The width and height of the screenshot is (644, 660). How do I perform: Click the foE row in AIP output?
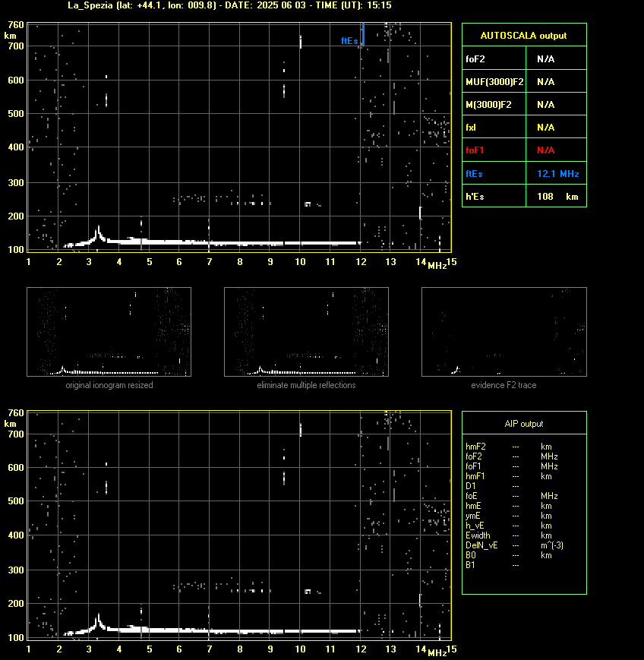(511, 496)
